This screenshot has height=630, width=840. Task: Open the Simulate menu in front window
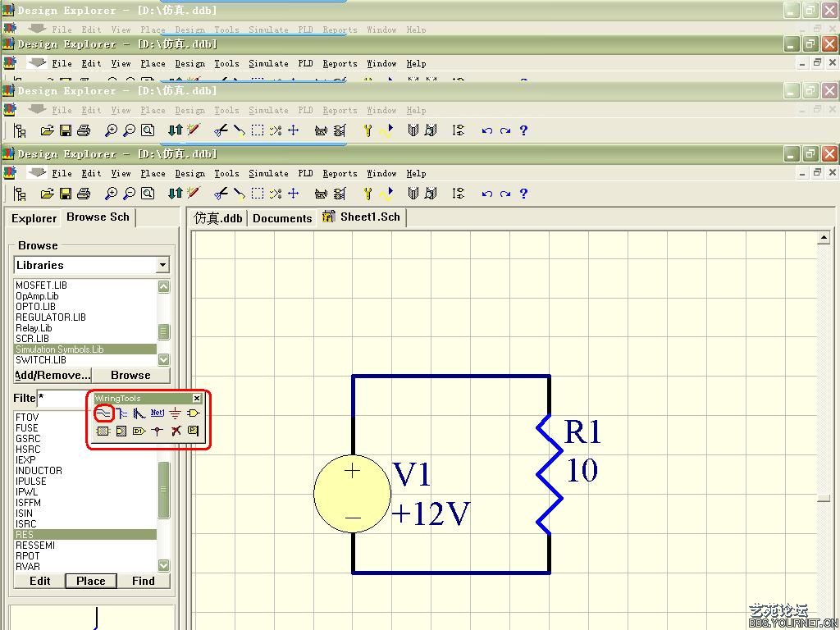(268, 174)
